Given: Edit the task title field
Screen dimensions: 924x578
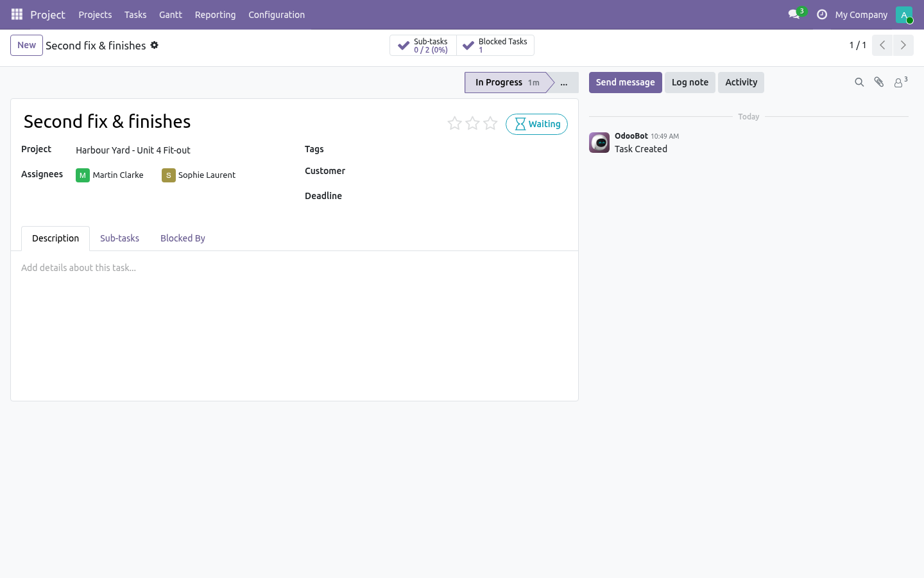Looking at the screenshot, I should pos(231,121).
